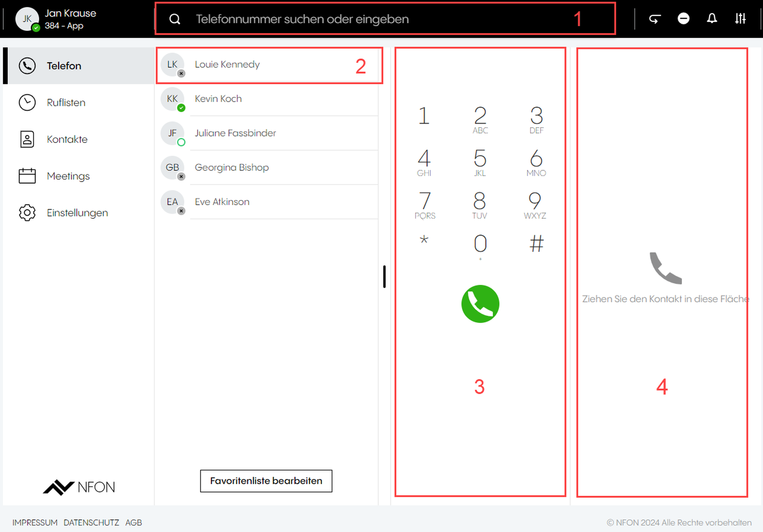Dial digit 5 on keypad
763x532 pixels.
(480, 162)
